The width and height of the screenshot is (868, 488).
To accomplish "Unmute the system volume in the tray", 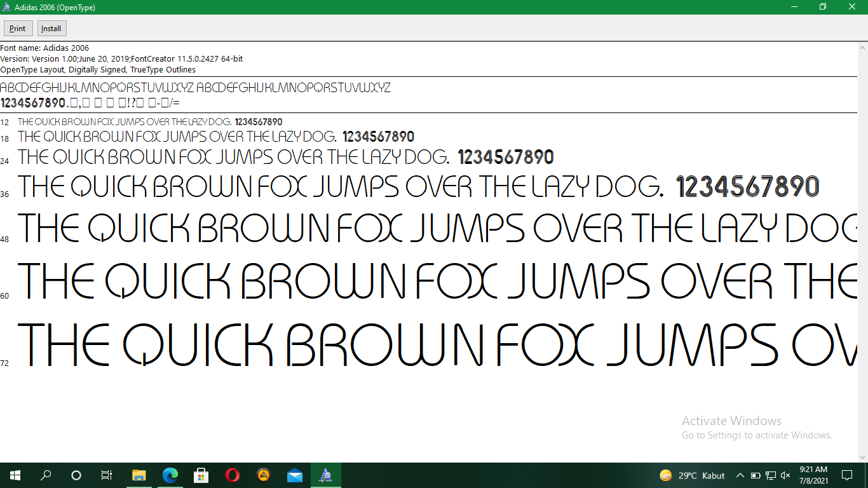I will tap(785, 475).
